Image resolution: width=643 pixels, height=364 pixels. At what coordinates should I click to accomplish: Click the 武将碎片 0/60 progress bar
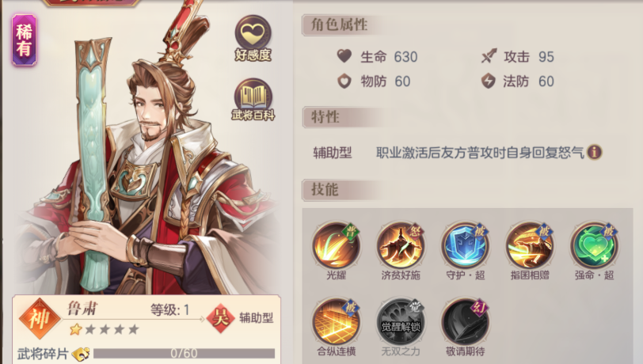(x=185, y=354)
